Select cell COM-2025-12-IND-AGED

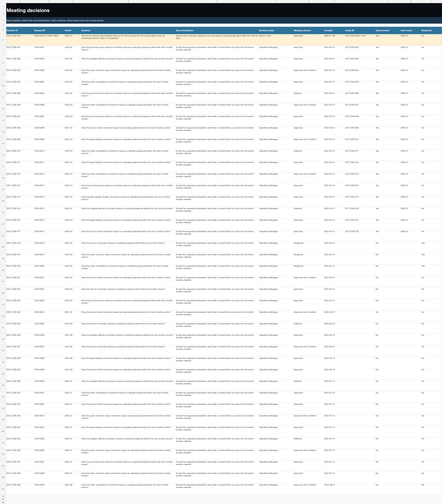point(49,40)
